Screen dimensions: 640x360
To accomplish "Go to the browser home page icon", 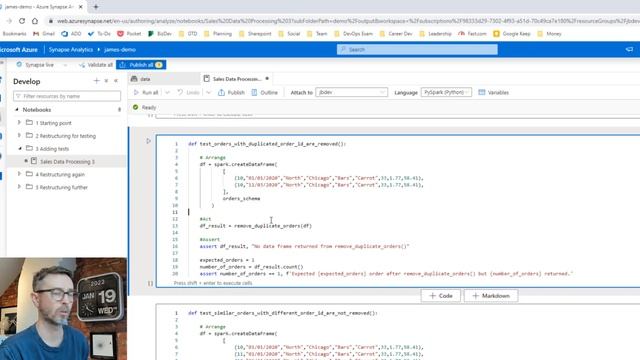I will [x=35, y=21].
